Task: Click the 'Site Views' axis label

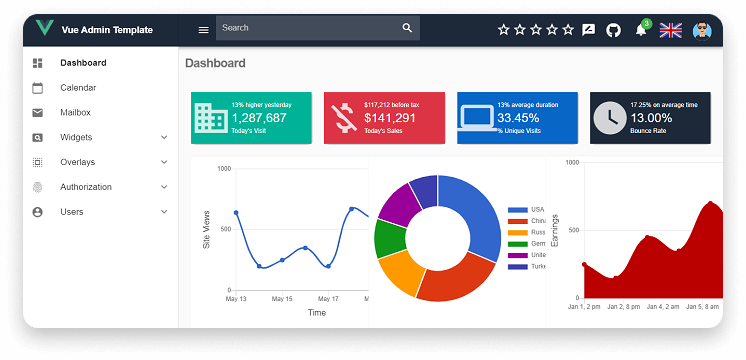Action: tap(206, 230)
